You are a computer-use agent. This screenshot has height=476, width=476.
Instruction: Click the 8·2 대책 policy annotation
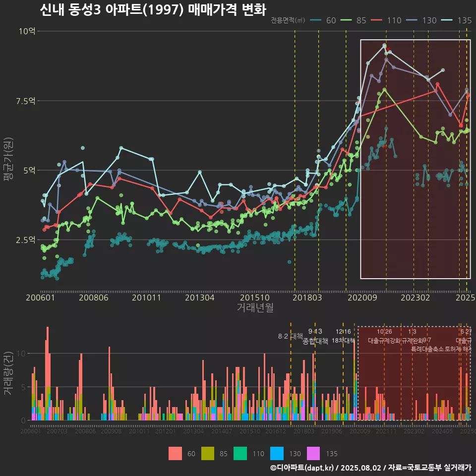point(291,336)
